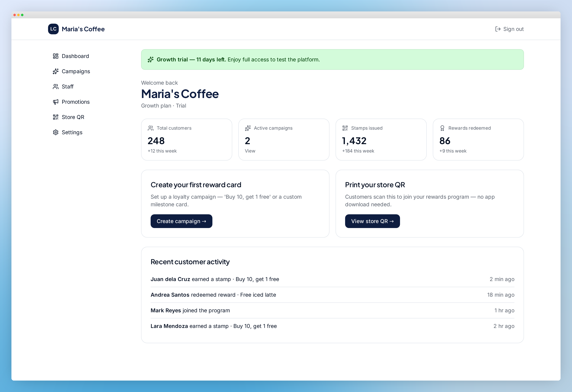The width and height of the screenshot is (572, 392).
Task: Click the View store QR button
Action: tap(372, 221)
